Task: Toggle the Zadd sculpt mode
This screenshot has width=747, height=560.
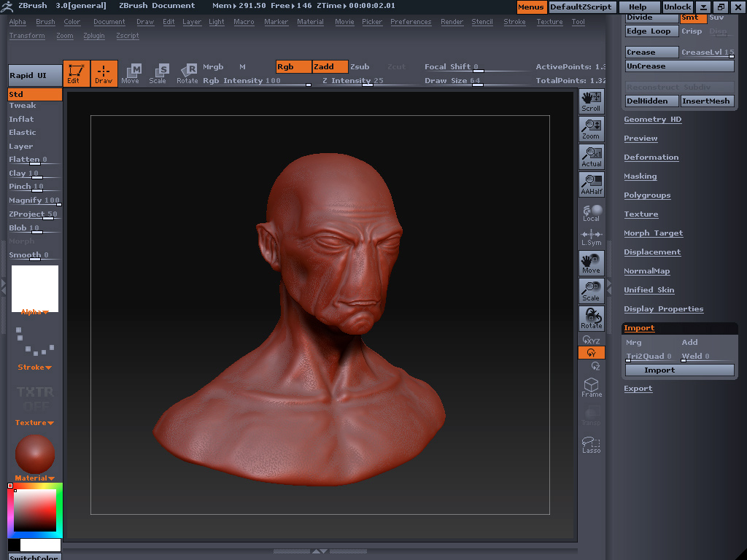Action: 330,66
